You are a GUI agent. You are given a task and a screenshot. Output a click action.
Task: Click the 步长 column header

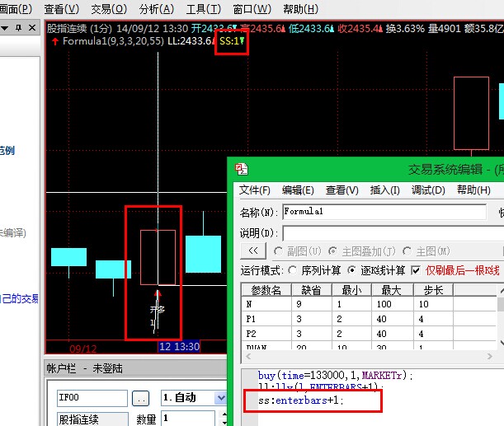point(433,290)
